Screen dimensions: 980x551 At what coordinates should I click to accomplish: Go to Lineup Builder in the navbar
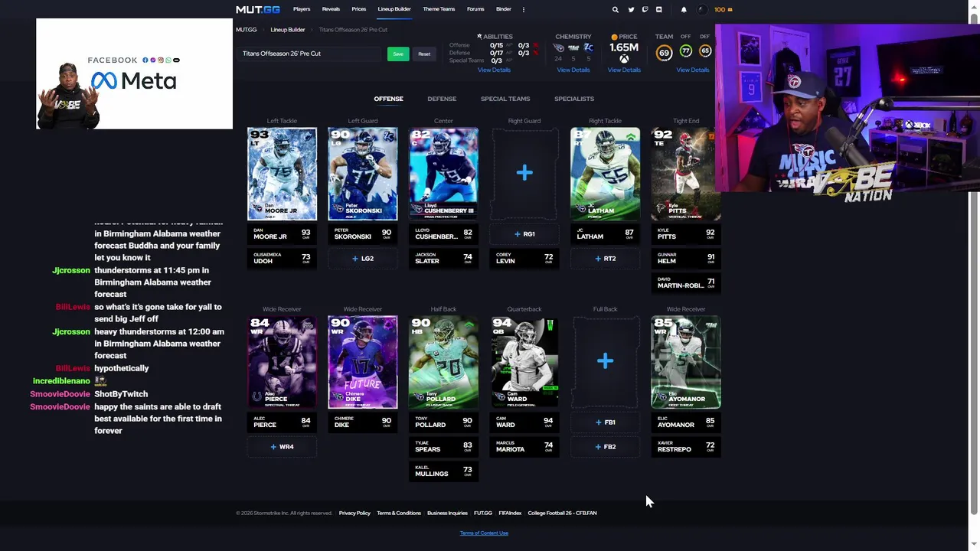(394, 9)
